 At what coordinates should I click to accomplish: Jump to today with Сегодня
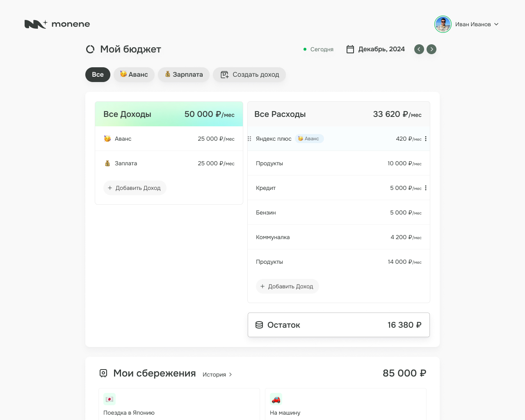[318, 49]
